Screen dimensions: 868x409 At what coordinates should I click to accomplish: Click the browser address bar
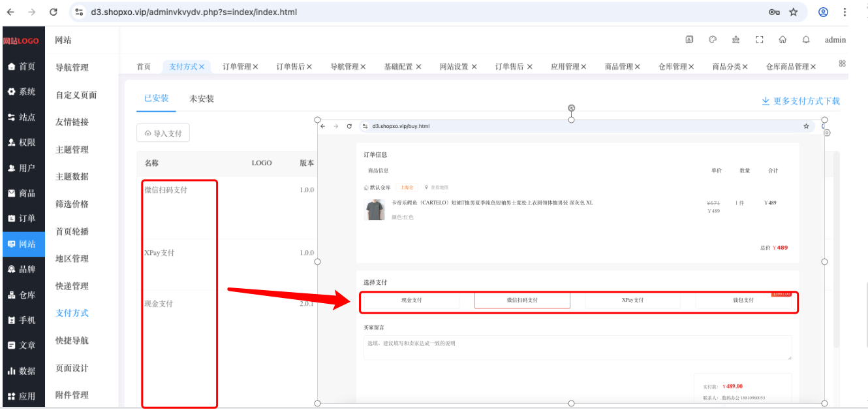pos(418,12)
